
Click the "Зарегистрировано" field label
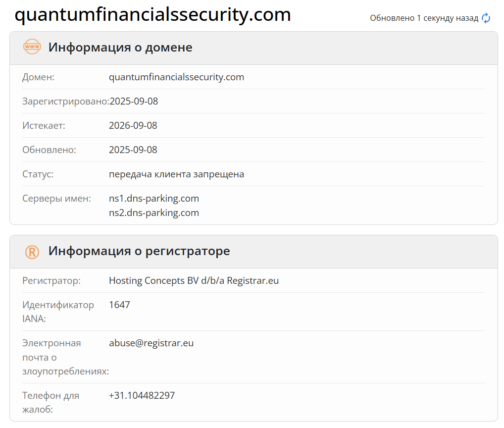click(65, 102)
